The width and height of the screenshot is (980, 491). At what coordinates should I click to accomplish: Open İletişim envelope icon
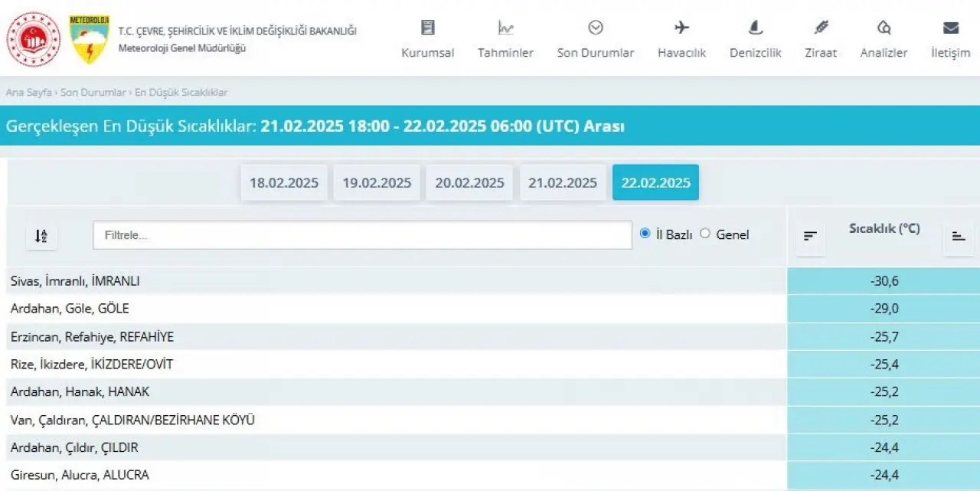point(950,28)
